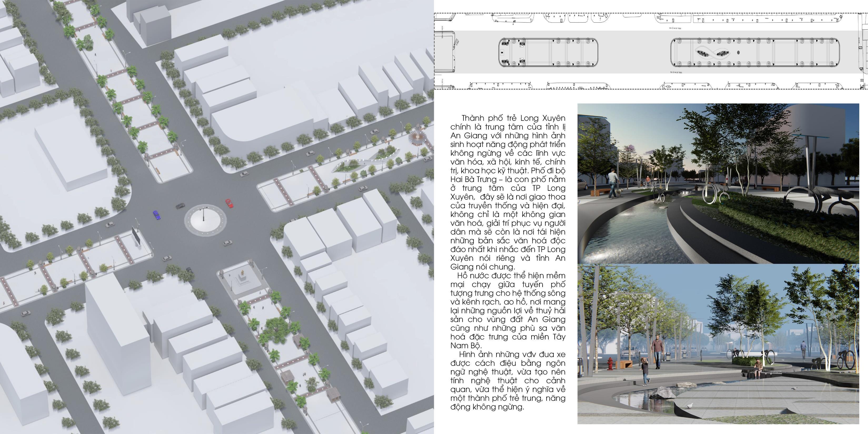Image resolution: width=868 pixels, height=434 pixels.
Task: Click the blue car near the roundabout
Action: (x=157, y=215)
